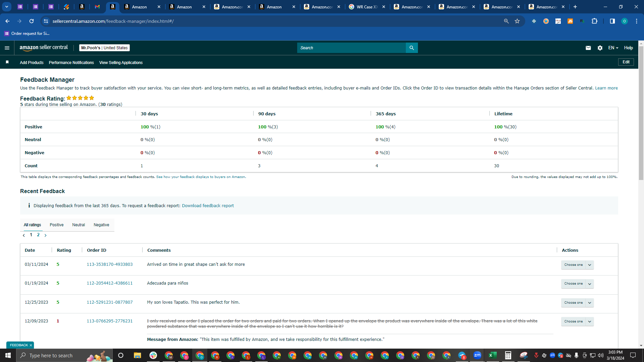The width and height of the screenshot is (644, 362).
Task: Click the Chrome profile avatar
Action: pyautogui.click(x=624, y=21)
